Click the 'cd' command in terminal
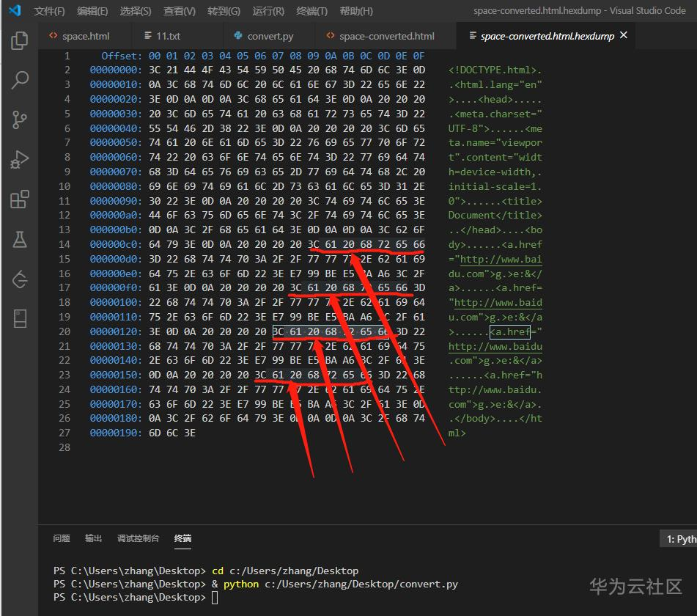 click(218, 571)
